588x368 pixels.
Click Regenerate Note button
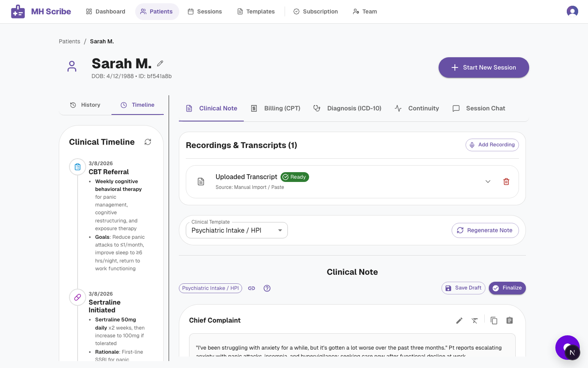[485, 230]
